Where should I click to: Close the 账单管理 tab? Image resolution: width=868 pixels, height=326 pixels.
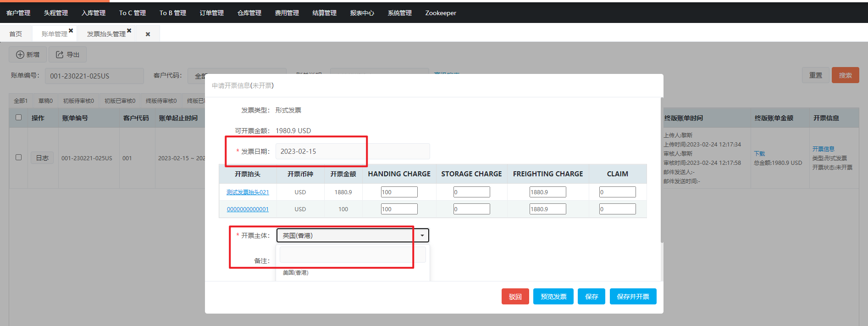tap(71, 31)
